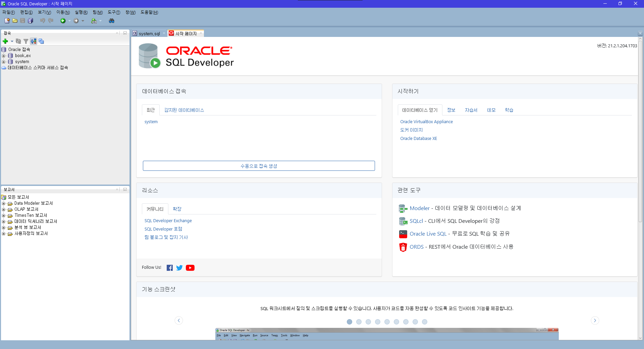Switch to the 확장 tab
The height and width of the screenshot is (349, 644).
(177, 209)
